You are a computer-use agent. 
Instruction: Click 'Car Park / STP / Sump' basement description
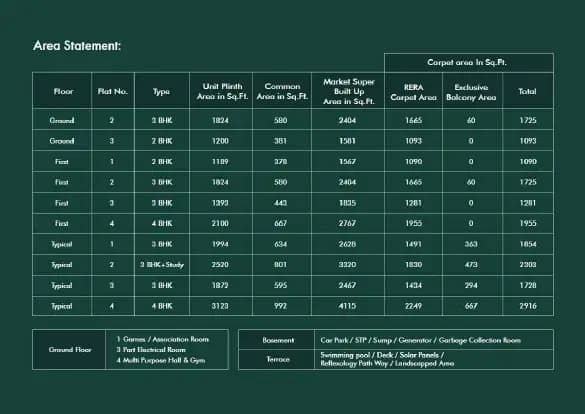coord(420,340)
